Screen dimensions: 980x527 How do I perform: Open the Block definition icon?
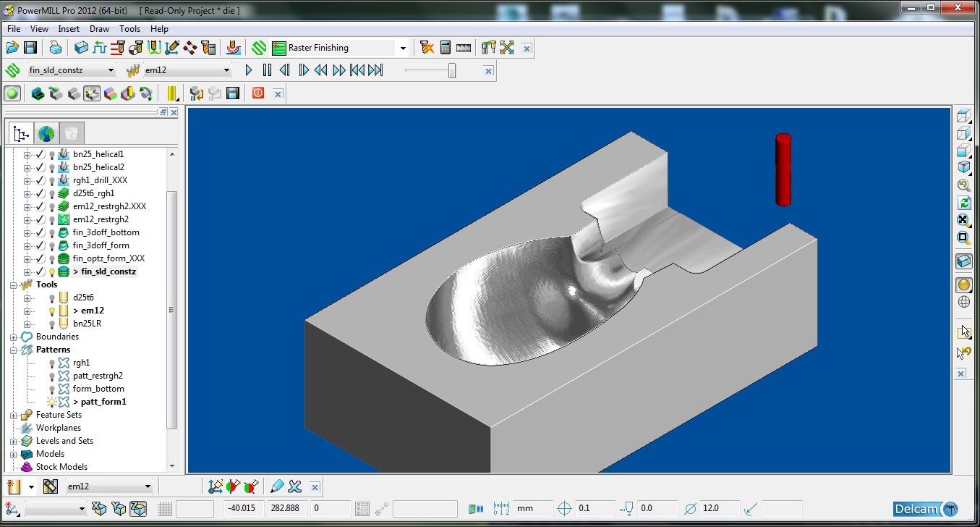click(x=82, y=48)
